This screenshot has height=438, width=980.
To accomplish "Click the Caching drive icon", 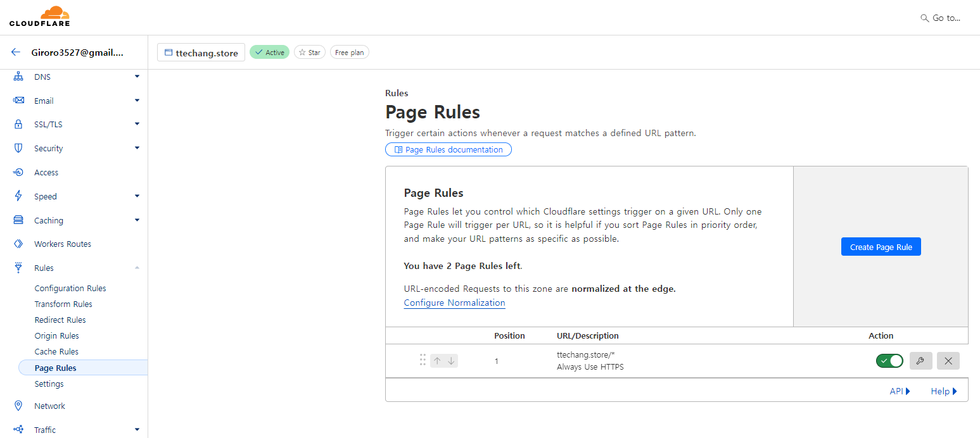I will pyautogui.click(x=18, y=220).
